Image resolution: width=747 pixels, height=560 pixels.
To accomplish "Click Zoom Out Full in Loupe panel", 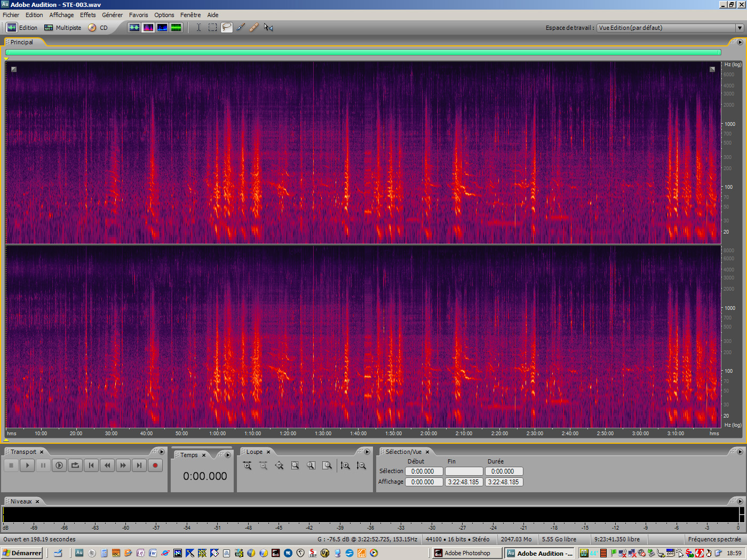I will click(279, 465).
